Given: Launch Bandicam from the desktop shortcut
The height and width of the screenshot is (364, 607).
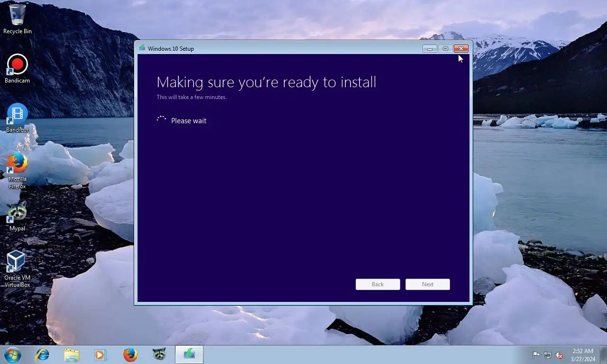Looking at the screenshot, I should pyautogui.click(x=18, y=69).
